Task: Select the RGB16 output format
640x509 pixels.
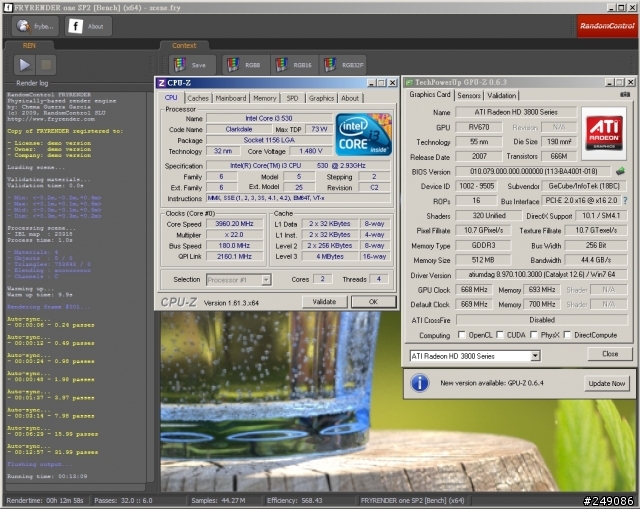Action: click(x=295, y=65)
